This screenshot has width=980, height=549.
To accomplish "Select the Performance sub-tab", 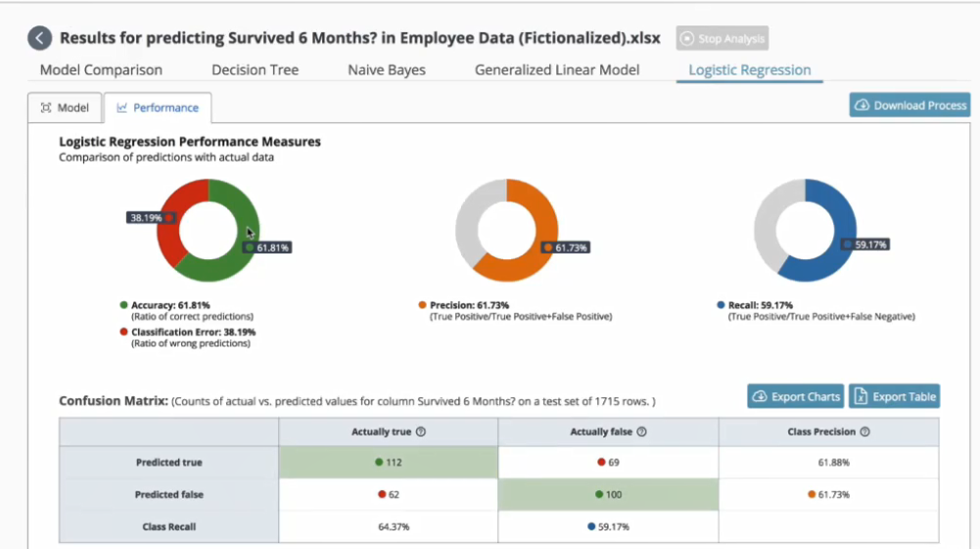I will (158, 108).
